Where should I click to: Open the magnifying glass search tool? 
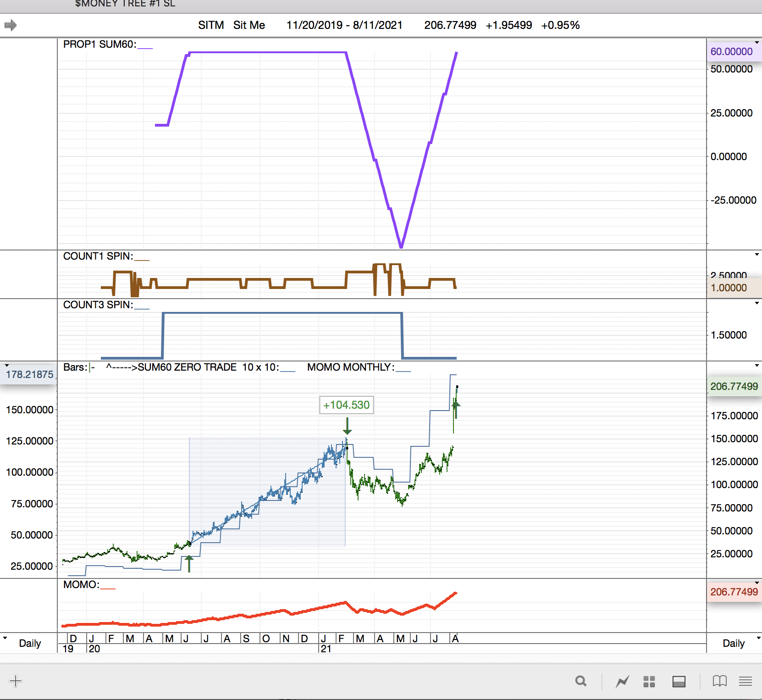(x=581, y=681)
